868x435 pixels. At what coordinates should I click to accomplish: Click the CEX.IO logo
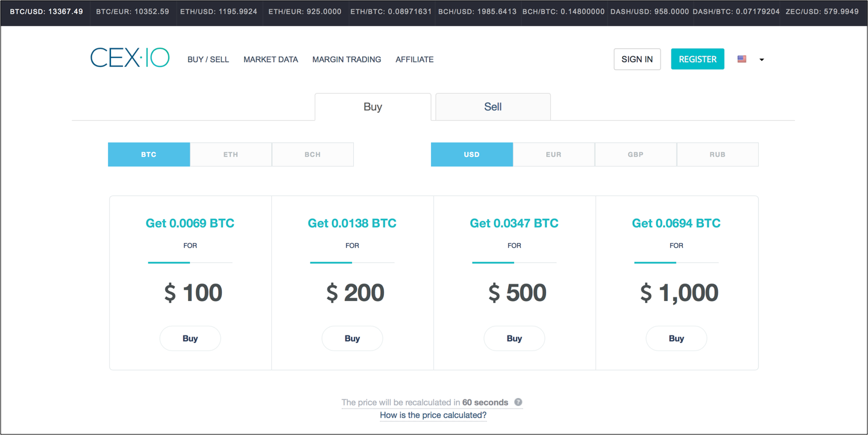pyautogui.click(x=130, y=58)
